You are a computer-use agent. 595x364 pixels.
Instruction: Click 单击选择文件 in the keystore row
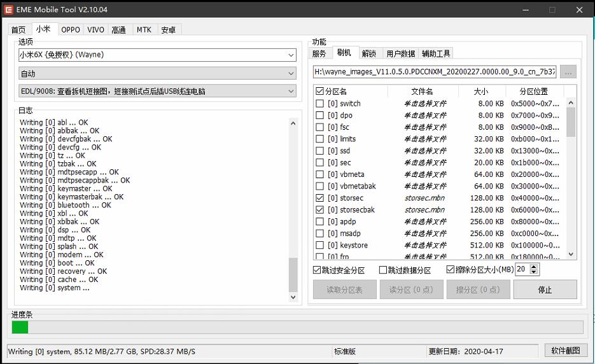(x=425, y=245)
